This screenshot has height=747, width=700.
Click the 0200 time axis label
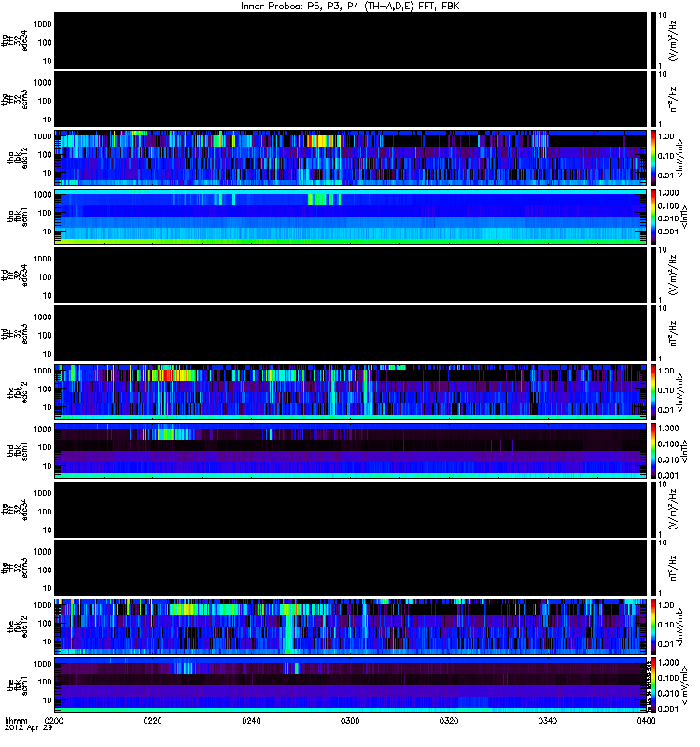click(x=53, y=720)
